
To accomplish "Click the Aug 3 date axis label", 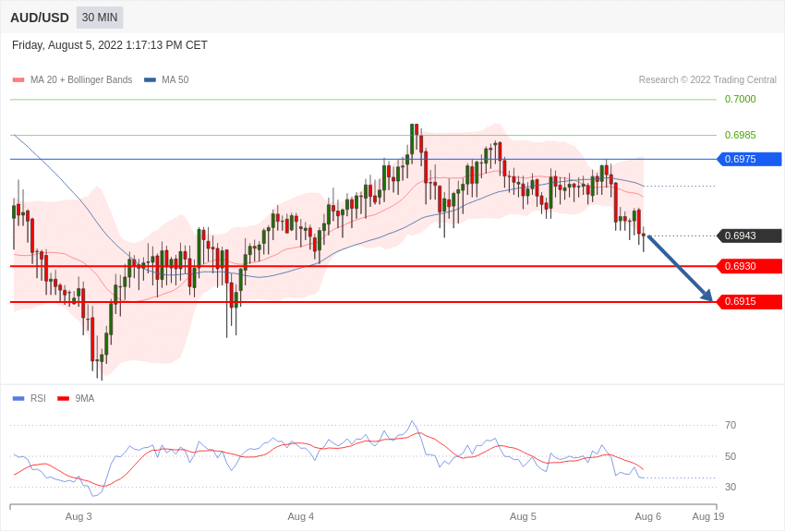I will click(78, 516).
